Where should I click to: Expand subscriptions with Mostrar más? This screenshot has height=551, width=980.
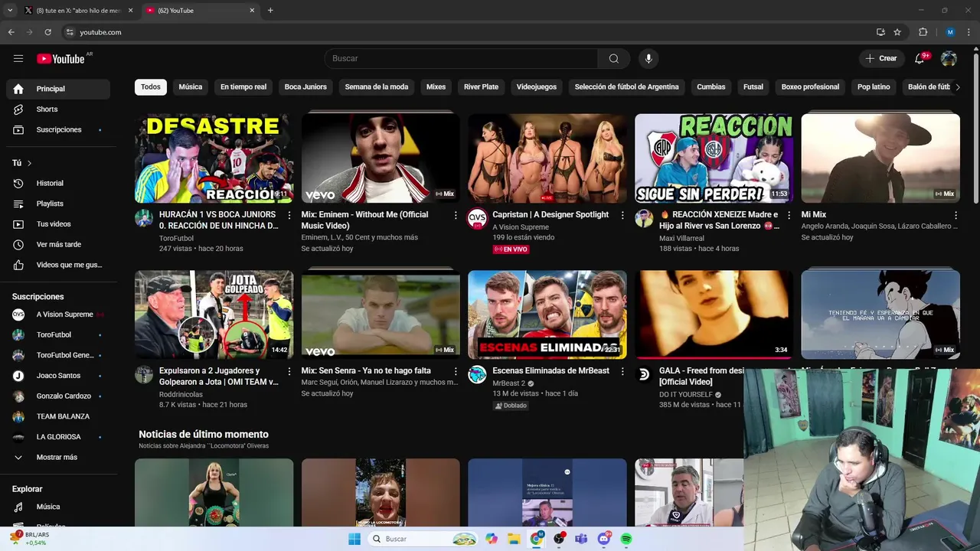58,457
